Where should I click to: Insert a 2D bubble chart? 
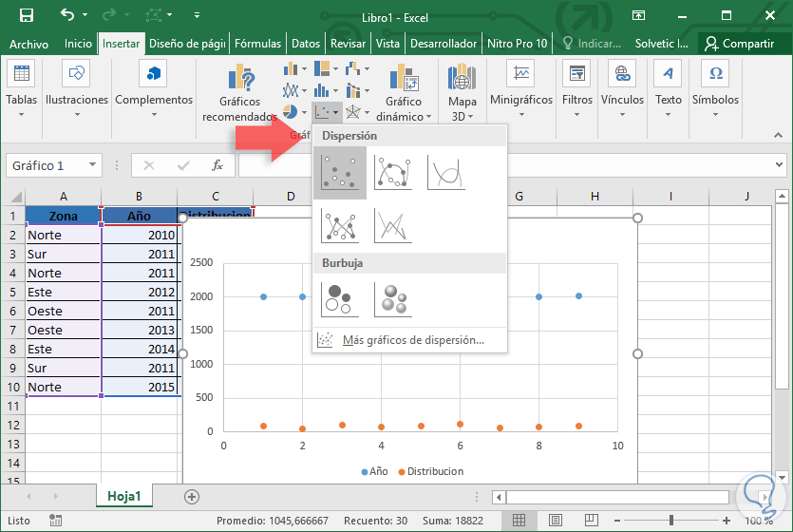(339, 298)
